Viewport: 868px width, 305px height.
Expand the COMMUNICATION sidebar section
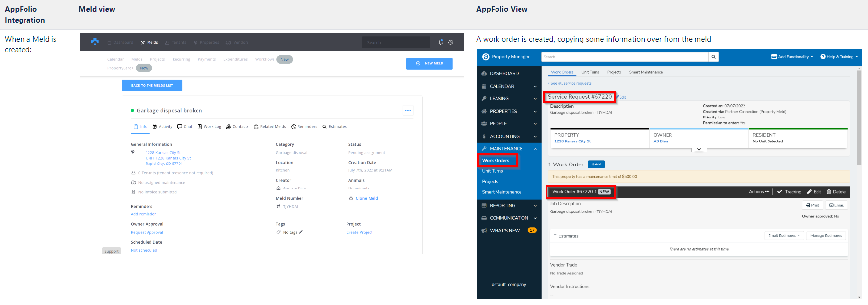point(509,218)
